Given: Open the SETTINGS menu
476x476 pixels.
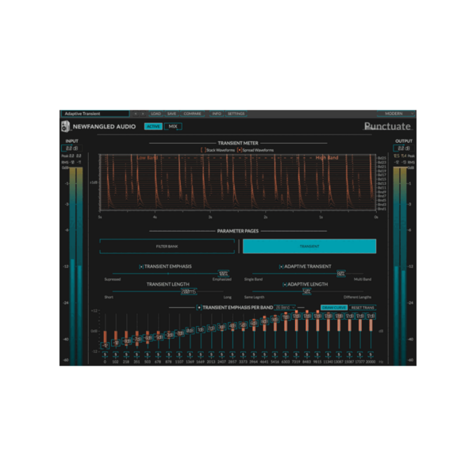Looking at the screenshot, I should (236, 113).
